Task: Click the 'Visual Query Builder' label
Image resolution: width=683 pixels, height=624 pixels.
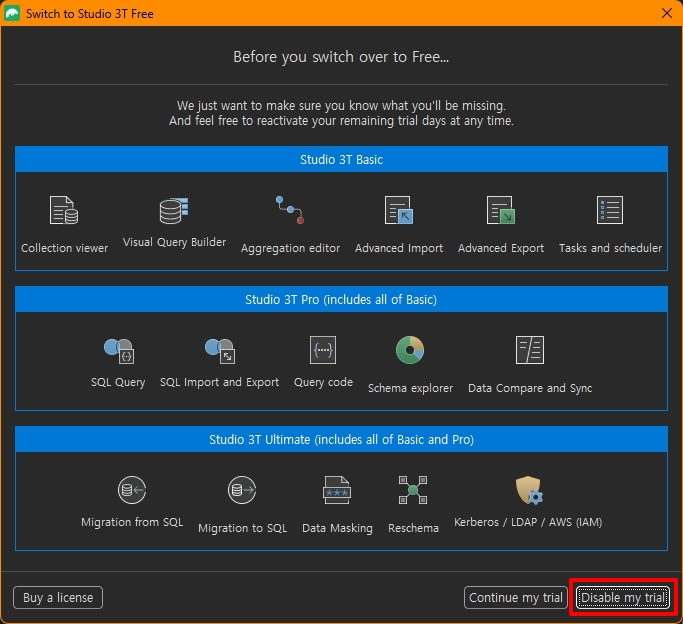Action: (x=174, y=243)
